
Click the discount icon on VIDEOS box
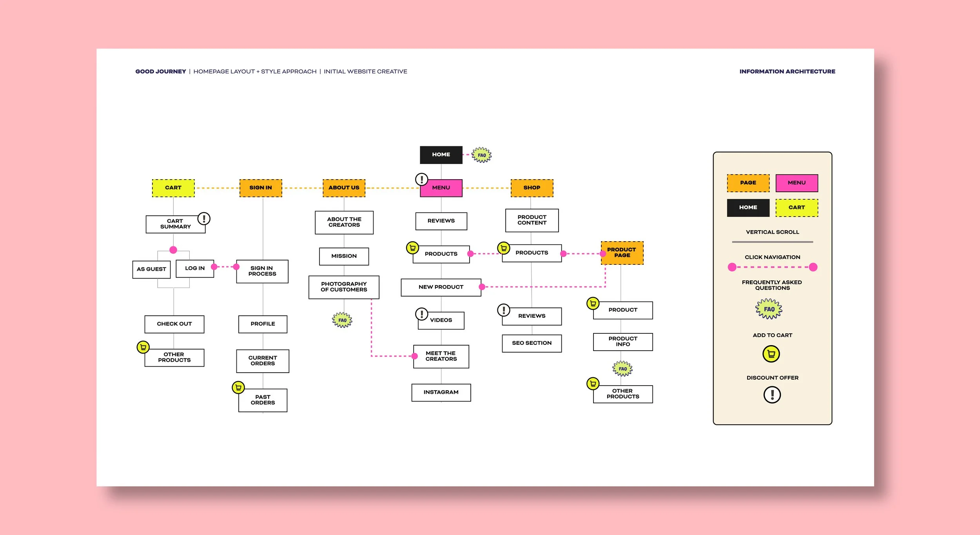click(x=421, y=314)
